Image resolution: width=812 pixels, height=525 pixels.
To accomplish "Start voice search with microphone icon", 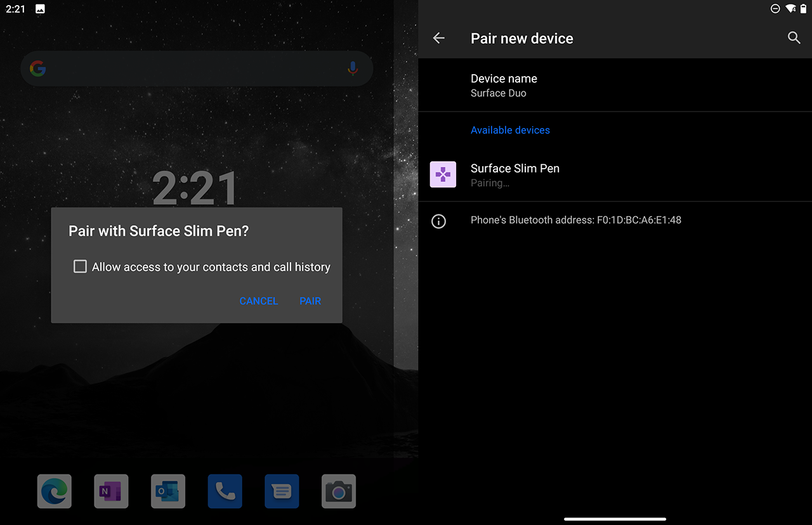I will [x=353, y=68].
